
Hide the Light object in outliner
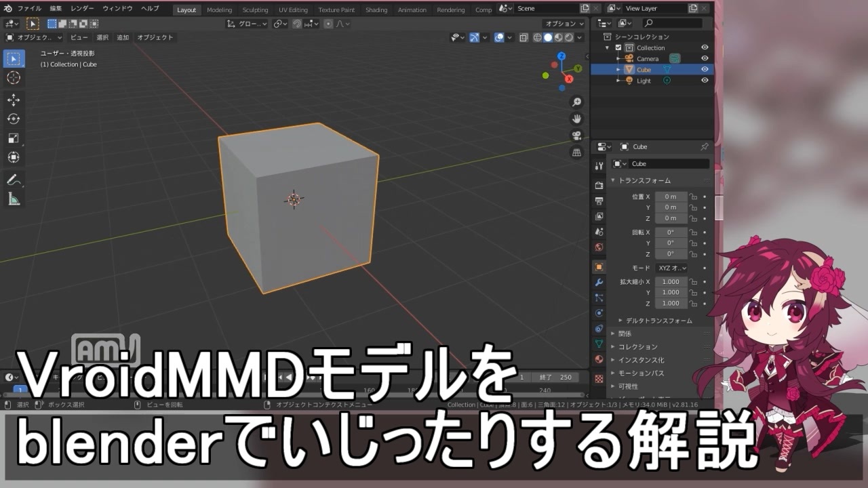(x=705, y=80)
